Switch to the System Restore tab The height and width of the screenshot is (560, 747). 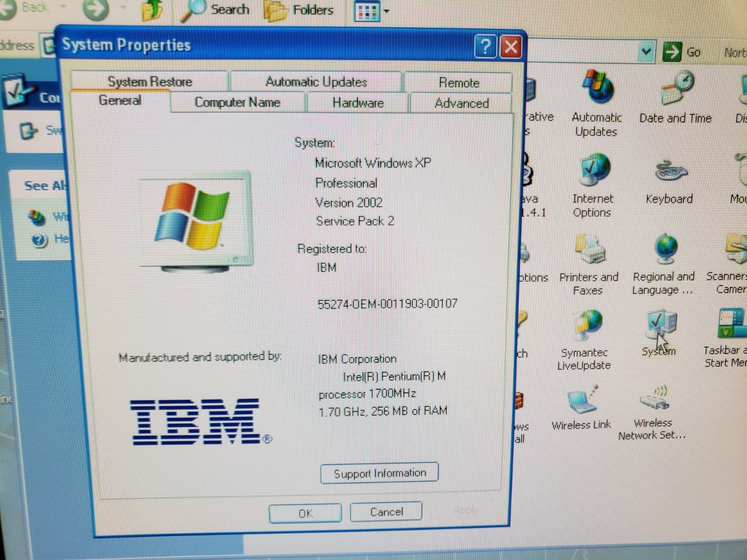point(150,82)
